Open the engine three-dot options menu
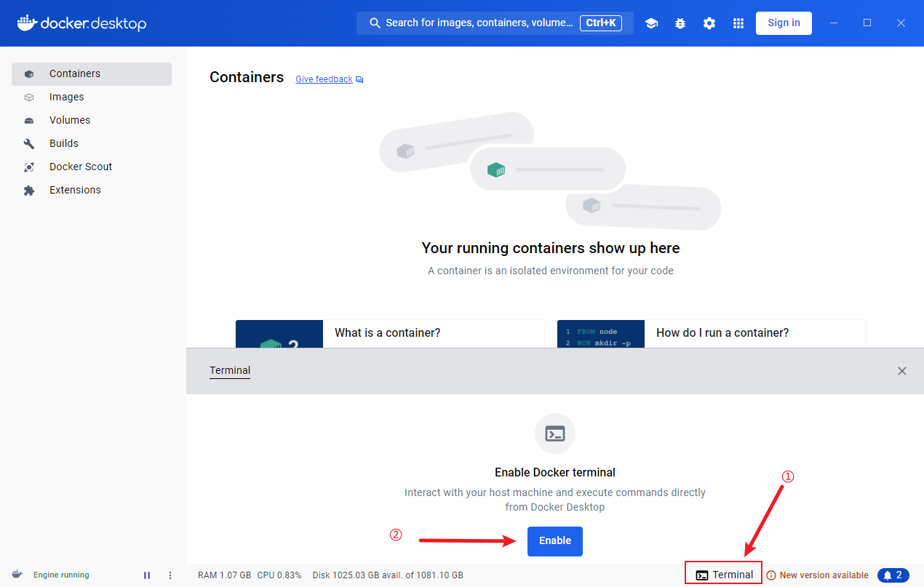The width and height of the screenshot is (924, 587). point(170,575)
